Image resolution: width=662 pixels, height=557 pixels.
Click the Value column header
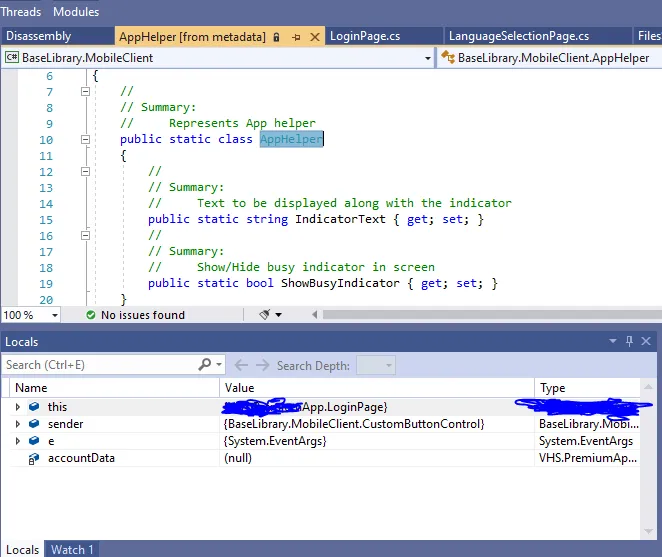[377, 388]
